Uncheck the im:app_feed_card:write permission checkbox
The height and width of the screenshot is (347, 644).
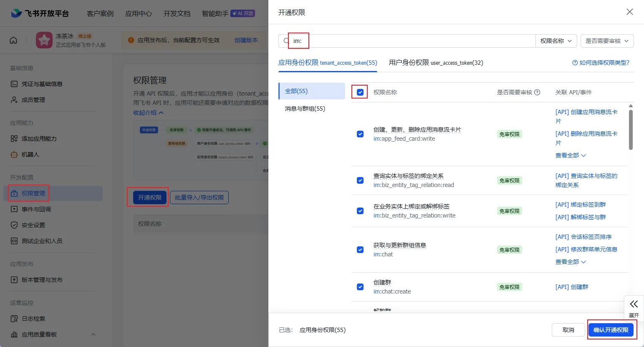point(360,134)
